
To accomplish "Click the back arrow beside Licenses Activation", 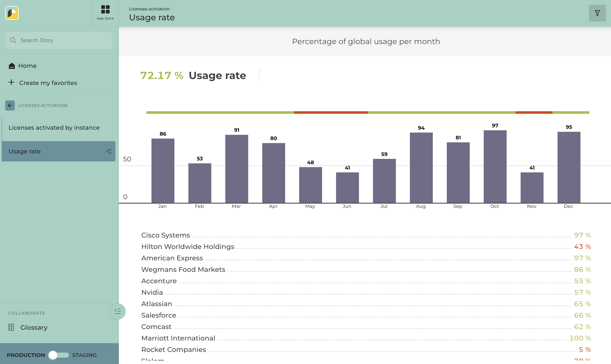I will pos(10,106).
